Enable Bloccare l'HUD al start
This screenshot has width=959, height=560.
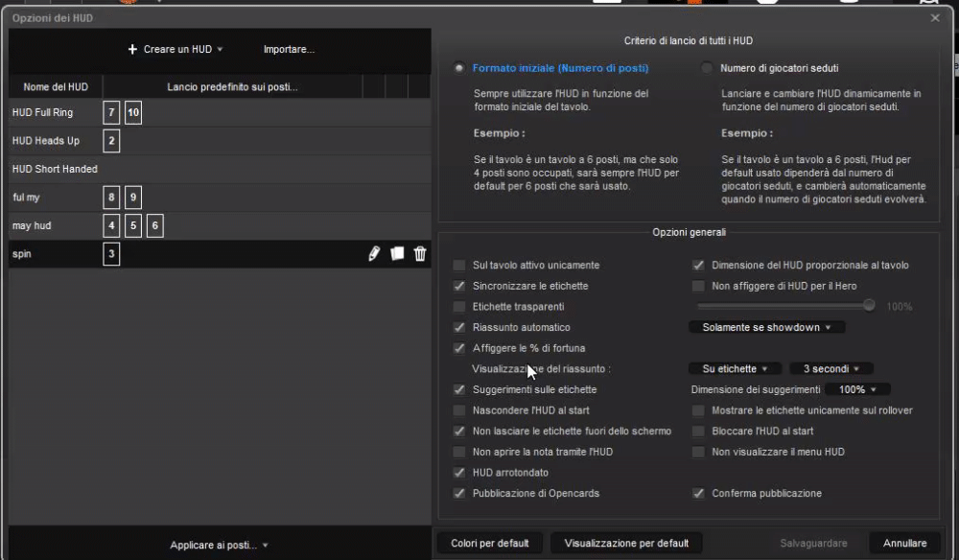pos(698,431)
